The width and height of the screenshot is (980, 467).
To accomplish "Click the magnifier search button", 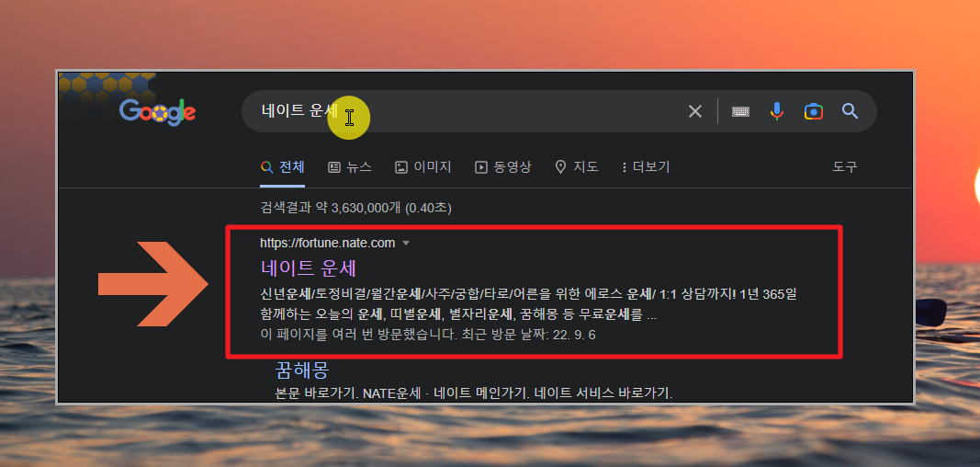I will (850, 111).
